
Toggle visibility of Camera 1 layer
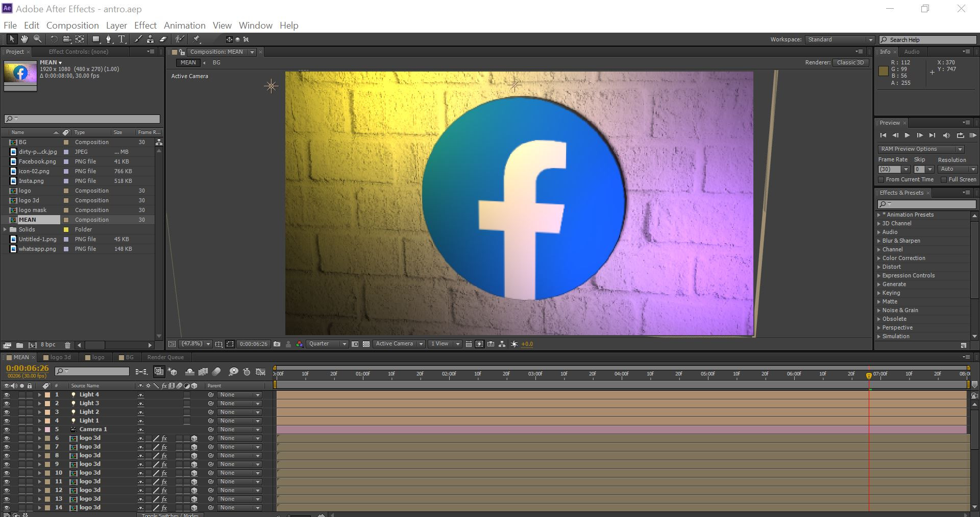tap(7, 430)
